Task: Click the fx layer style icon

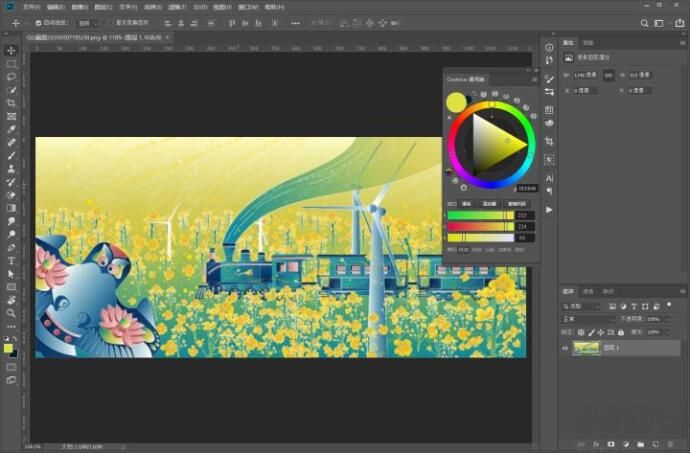Action: click(595, 442)
